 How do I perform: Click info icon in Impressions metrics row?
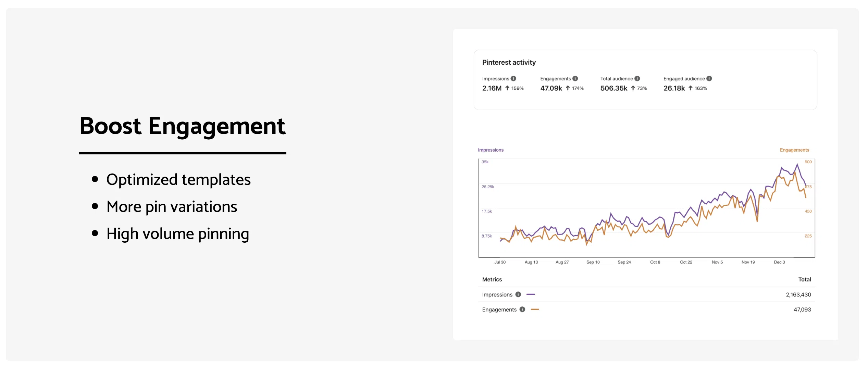518,294
